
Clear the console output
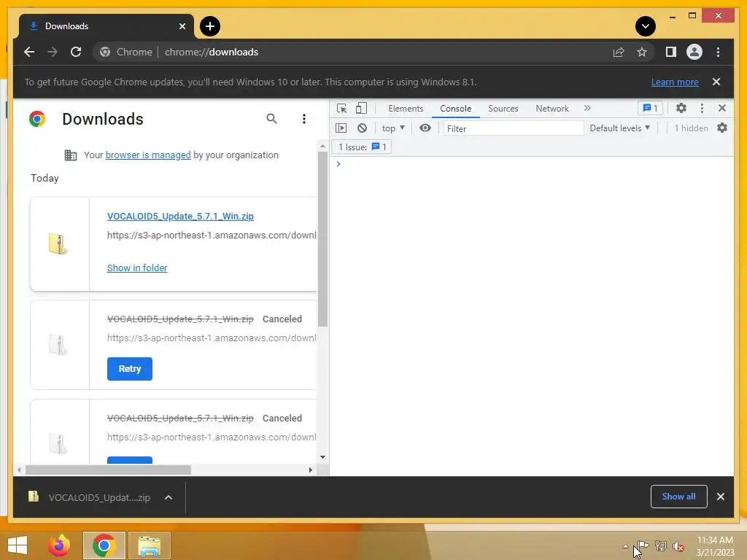(x=362, y=128)
